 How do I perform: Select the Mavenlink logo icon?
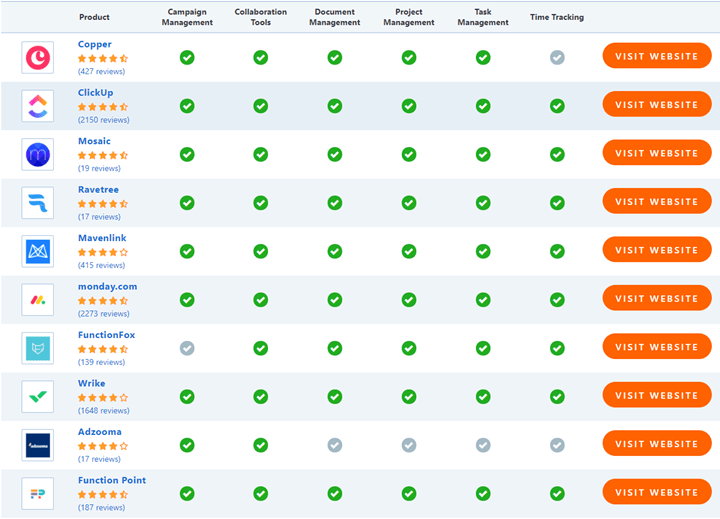[x=38, y=251]
